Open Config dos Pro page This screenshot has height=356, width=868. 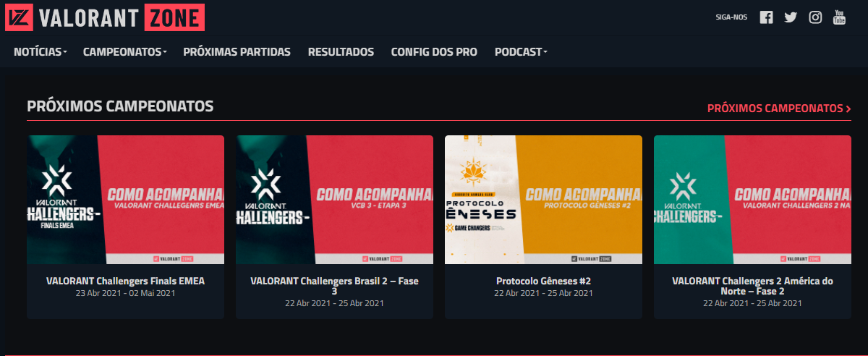tap(434, 52)
